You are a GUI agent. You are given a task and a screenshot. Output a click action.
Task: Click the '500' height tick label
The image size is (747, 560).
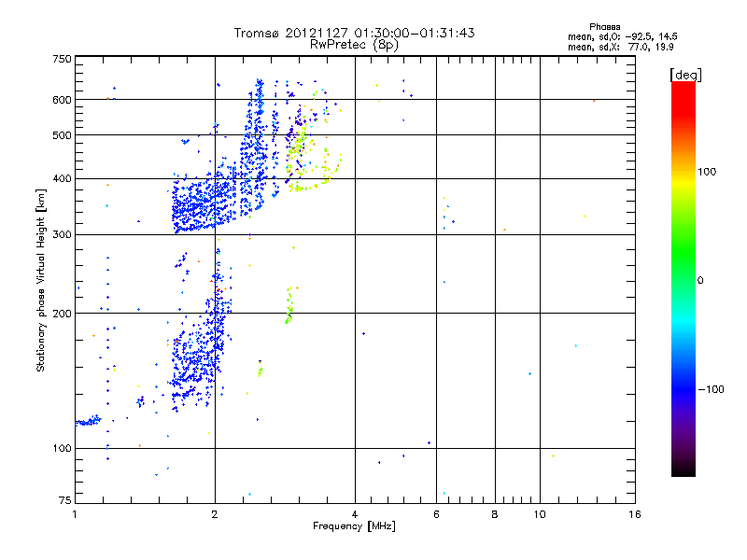(x=62, y=135)
